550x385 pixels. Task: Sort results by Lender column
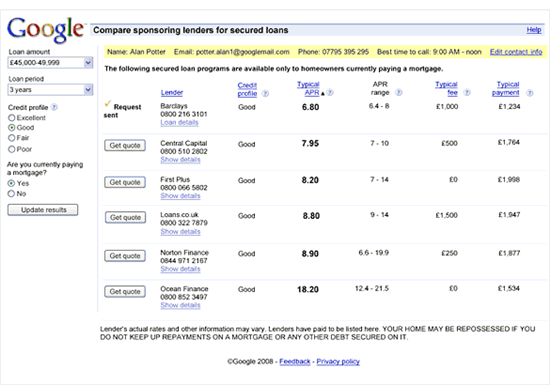coord(172,93)
